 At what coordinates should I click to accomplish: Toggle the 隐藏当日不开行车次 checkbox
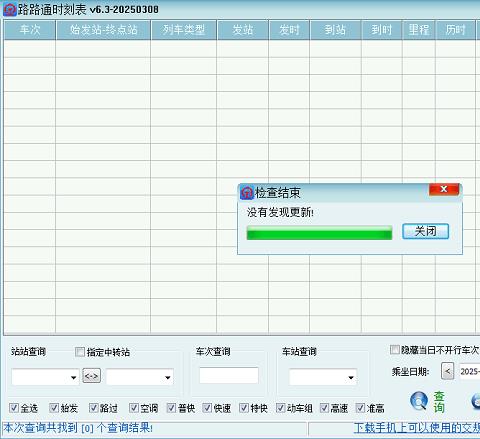(395, 350)
